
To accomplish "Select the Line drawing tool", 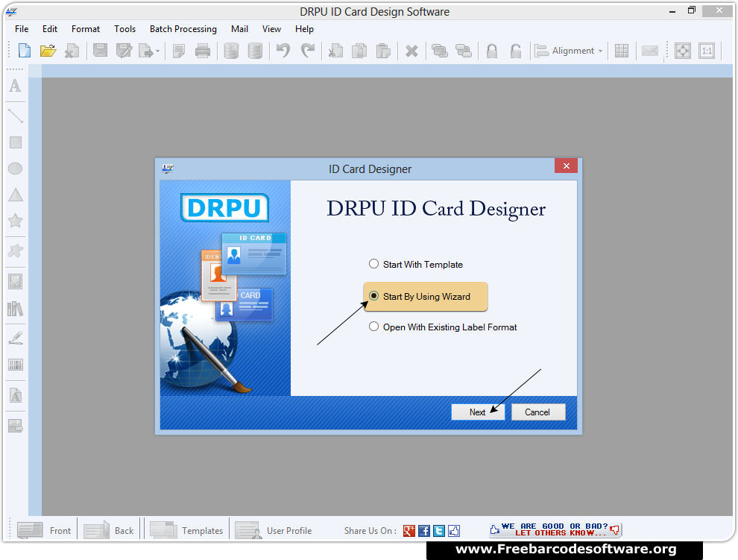I will [x=16, y=116].
